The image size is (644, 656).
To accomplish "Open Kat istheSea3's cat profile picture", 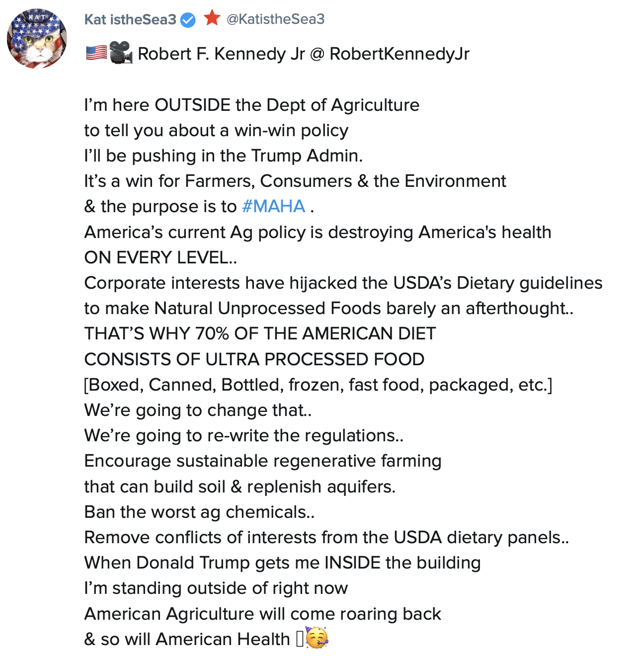I will pos(37,38).
